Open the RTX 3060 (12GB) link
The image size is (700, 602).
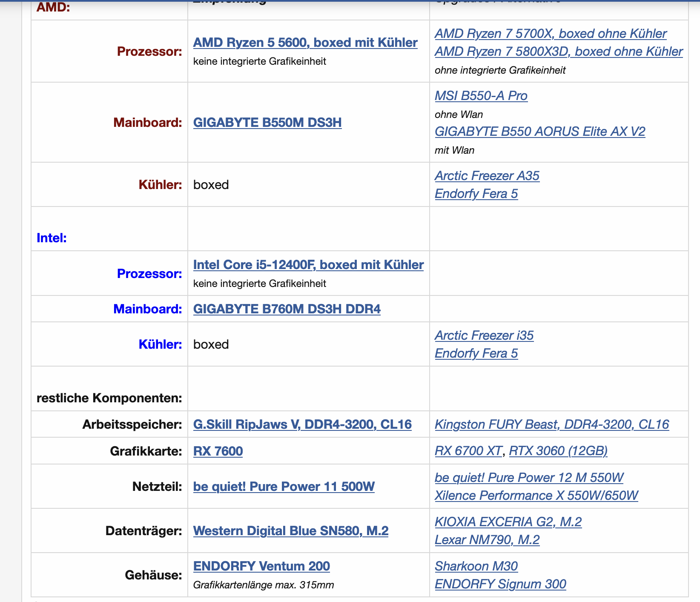tap(558, 451)
